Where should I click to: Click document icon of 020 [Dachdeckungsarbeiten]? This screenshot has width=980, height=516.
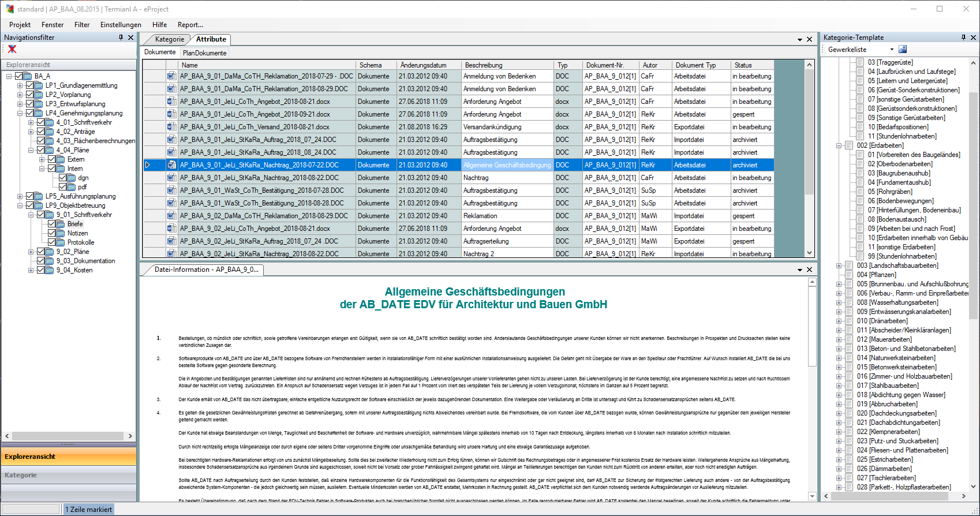[849, 413]
